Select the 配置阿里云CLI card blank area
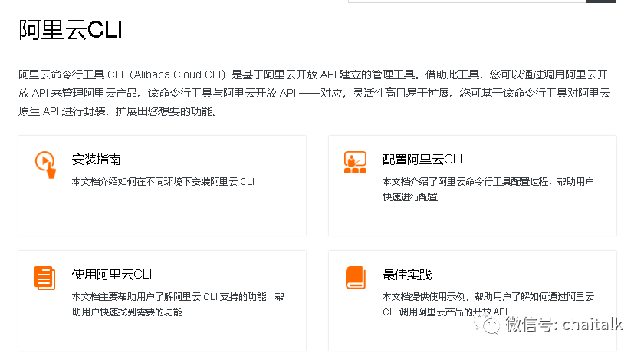The width and height of the screenshot is (644, 353). pos(472,219)
